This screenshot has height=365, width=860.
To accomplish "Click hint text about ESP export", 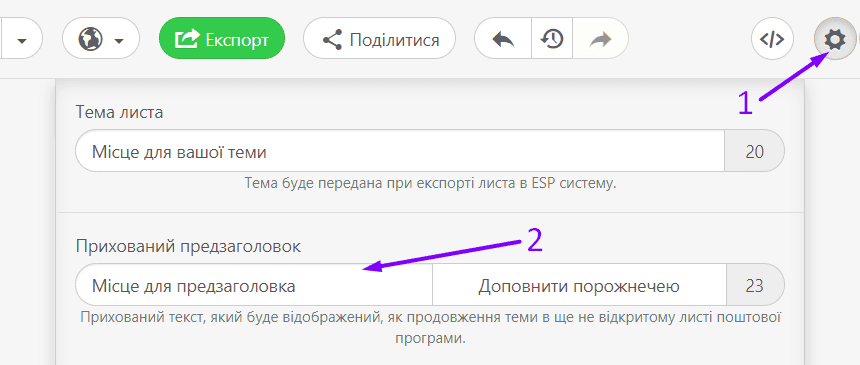I will pyautogui.click(x=430, y=183).
